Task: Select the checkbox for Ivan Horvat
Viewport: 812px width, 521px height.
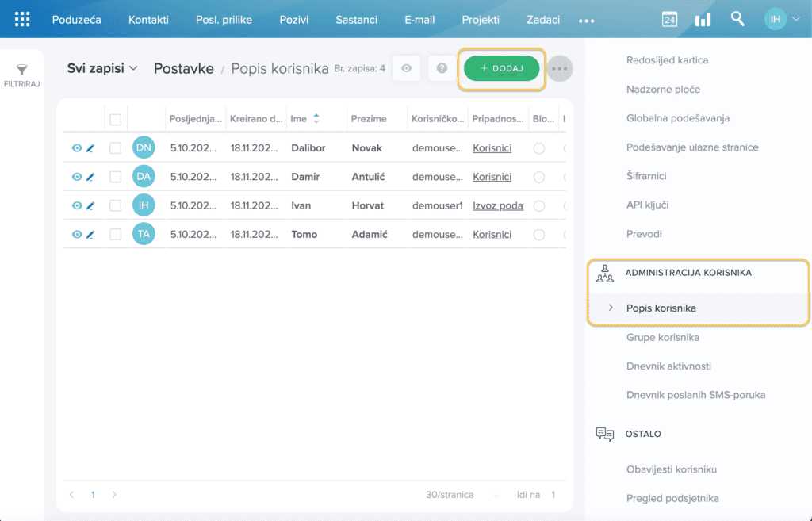Action: (x=116, y=205)
